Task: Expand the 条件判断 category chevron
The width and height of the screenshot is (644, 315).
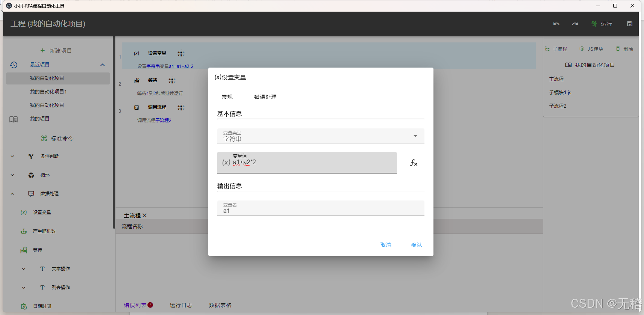Action: tap(12, 156)
